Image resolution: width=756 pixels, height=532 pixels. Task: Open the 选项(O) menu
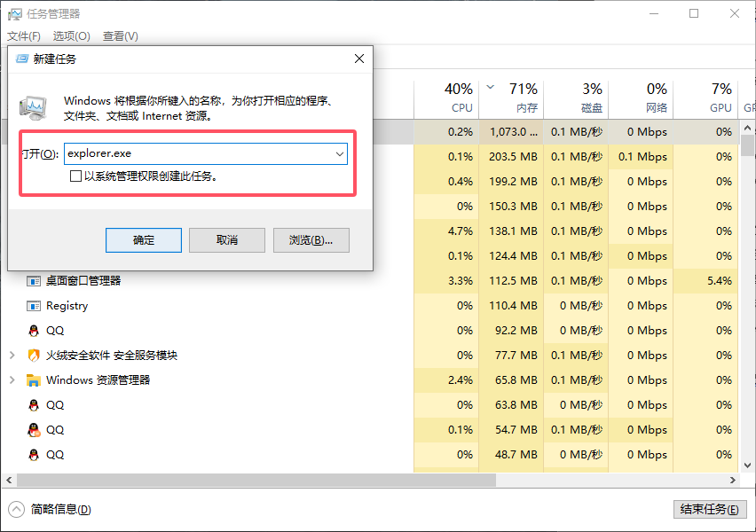[71, 36]
